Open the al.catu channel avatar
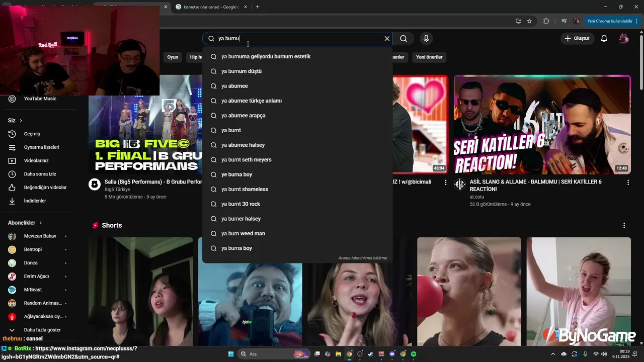The image size is (644, 362). [x=460, y=184]
